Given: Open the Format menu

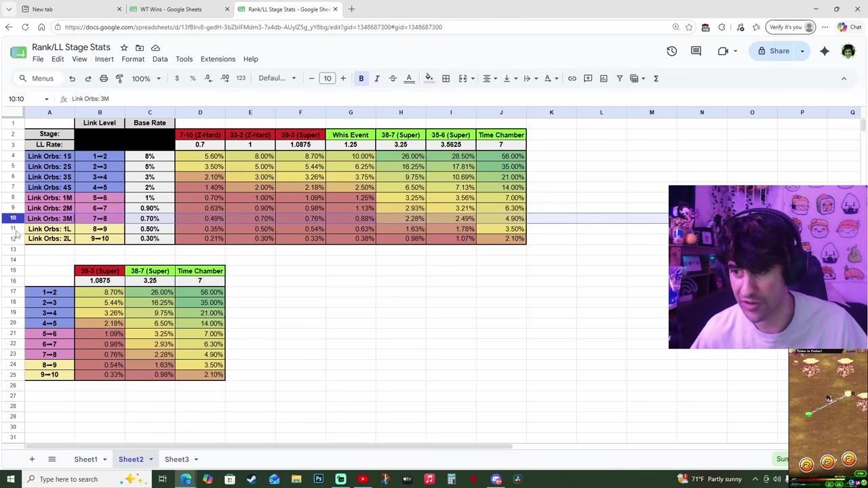Looking at the screenshot, I should [133, 59].
